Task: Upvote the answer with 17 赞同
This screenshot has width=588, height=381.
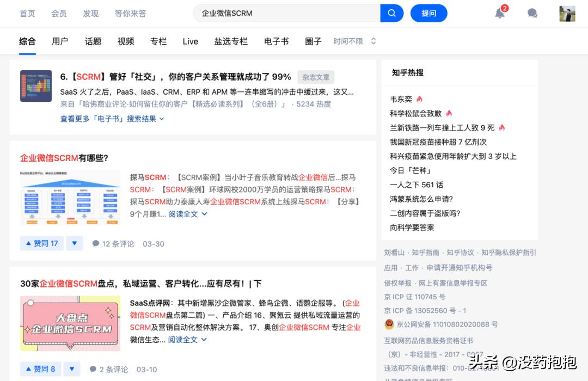Action: (41, 243)
